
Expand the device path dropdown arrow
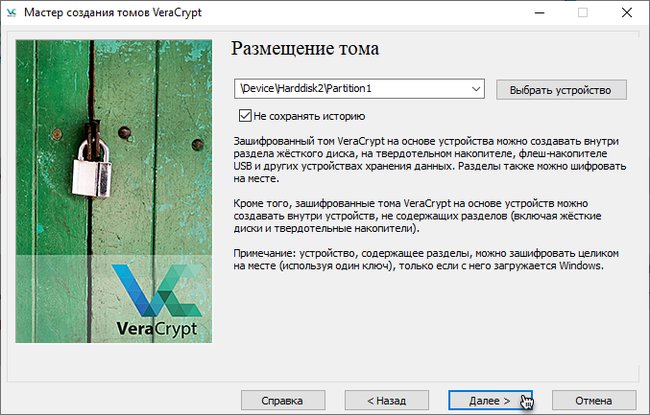476,89
